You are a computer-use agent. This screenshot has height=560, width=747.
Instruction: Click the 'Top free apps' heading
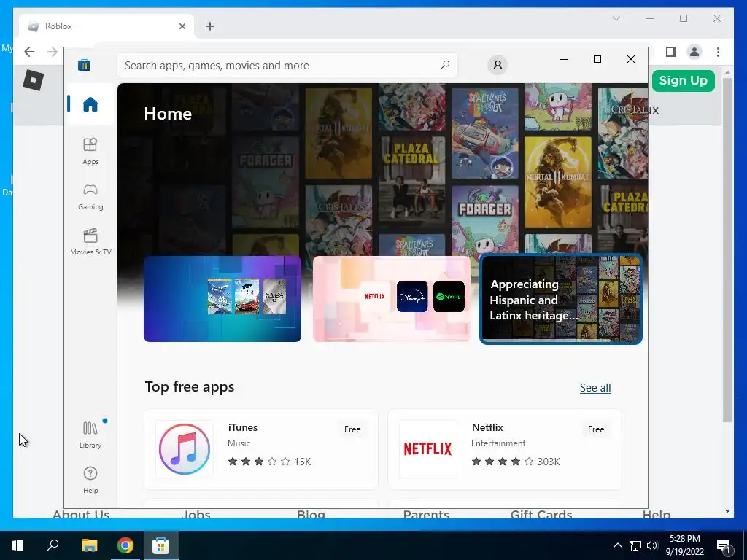pyautogui.click(x=190, y=386)
